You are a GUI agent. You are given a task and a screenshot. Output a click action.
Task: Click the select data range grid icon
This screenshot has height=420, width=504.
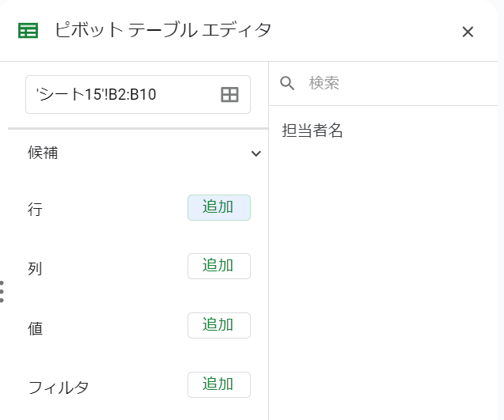coord(229,95)
